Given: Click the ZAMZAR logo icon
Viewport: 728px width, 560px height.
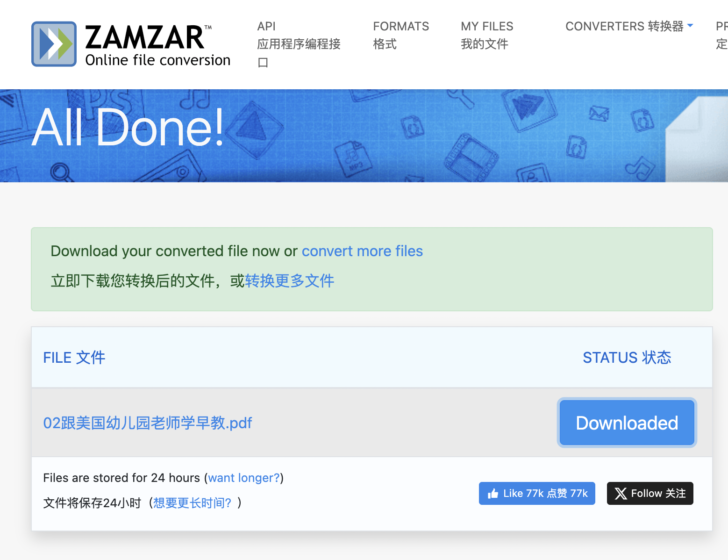Looking at the screenshot, I should (x=53, y=44).
